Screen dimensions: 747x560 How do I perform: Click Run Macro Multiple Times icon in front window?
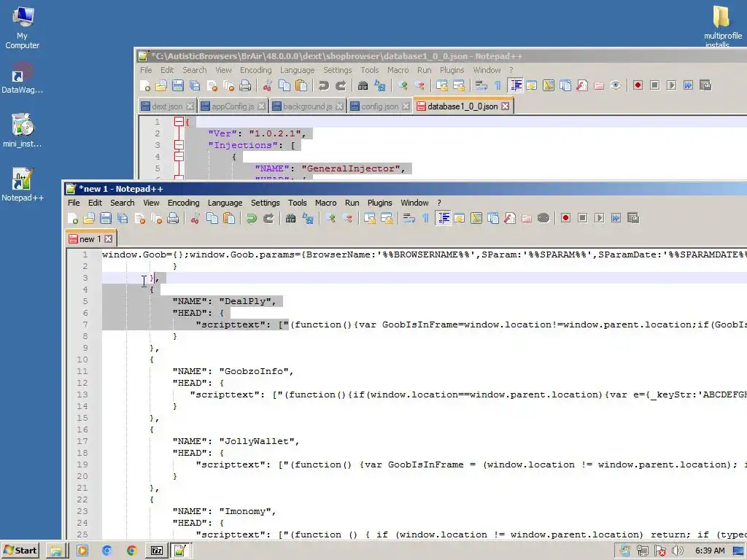[616, 218]
